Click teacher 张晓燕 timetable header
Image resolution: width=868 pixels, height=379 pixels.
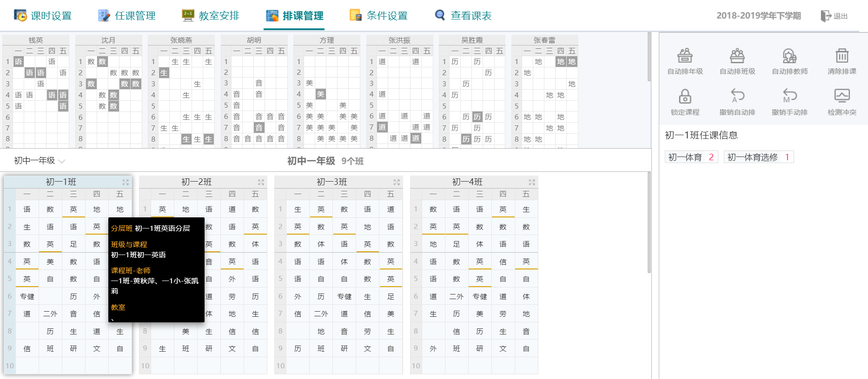coord(181,40)
